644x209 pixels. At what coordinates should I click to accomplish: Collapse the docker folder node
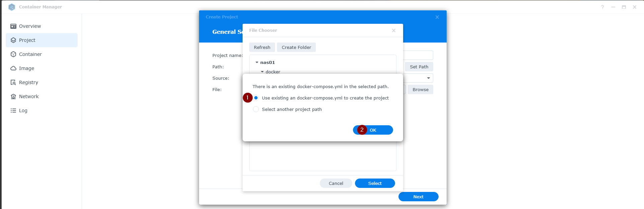(262, 72)
